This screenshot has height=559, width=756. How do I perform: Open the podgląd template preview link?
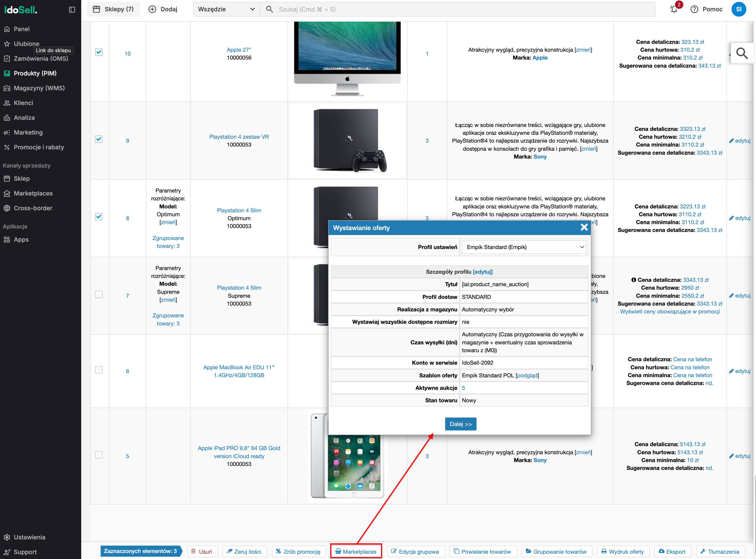click(527, 375)
